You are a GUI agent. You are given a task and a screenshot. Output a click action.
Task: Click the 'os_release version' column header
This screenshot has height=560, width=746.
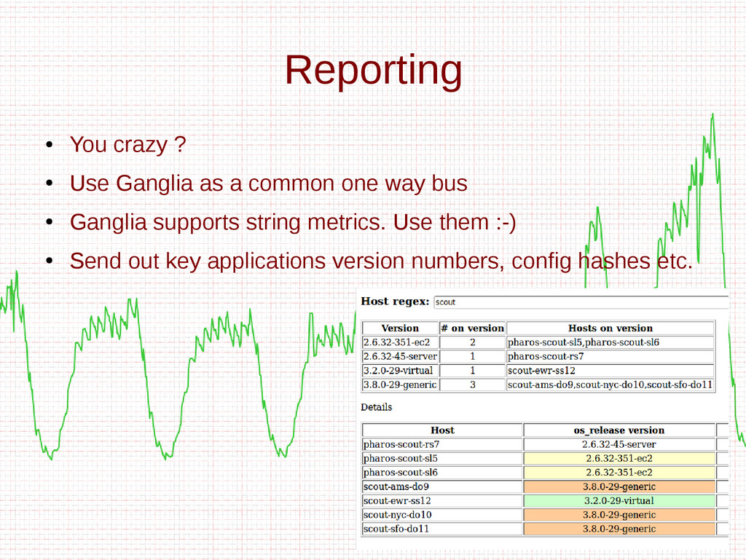(x=619, y=430)
